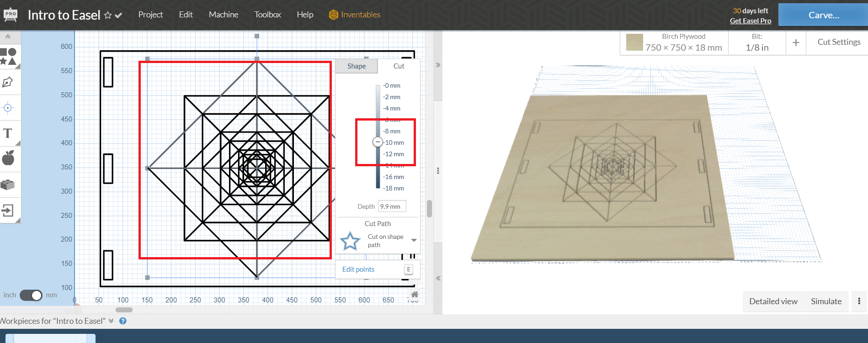Collapse the left tool sidebar
Image resolution: width=868 pixels, height=343 pixels.
pos(8,37)
